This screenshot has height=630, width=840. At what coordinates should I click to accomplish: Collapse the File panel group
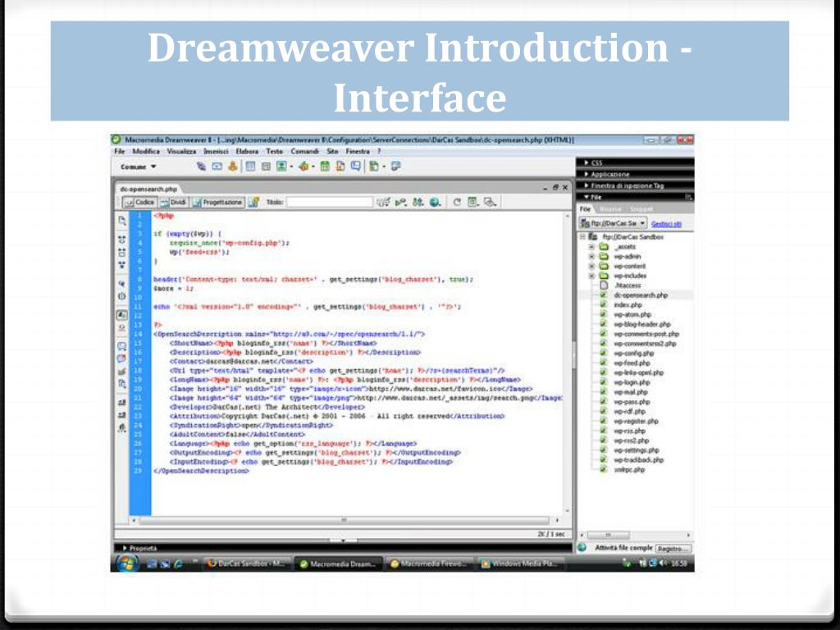point(592,197)
